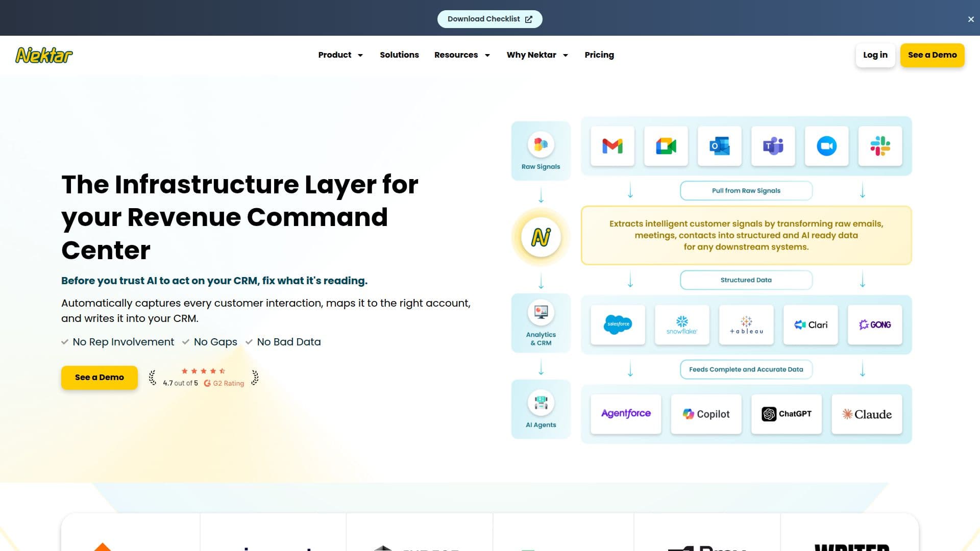Click the Gong logo tile

click(875, 324)
